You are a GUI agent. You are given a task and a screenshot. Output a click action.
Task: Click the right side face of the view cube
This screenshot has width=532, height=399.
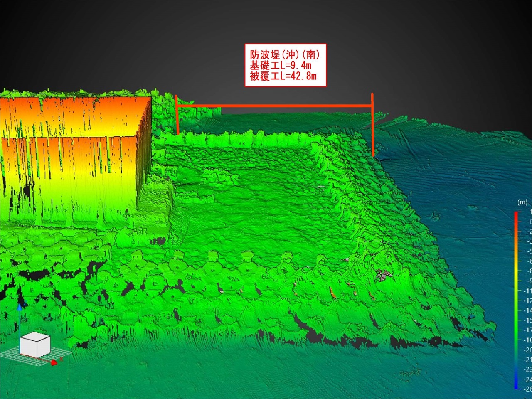pos(44,347)
